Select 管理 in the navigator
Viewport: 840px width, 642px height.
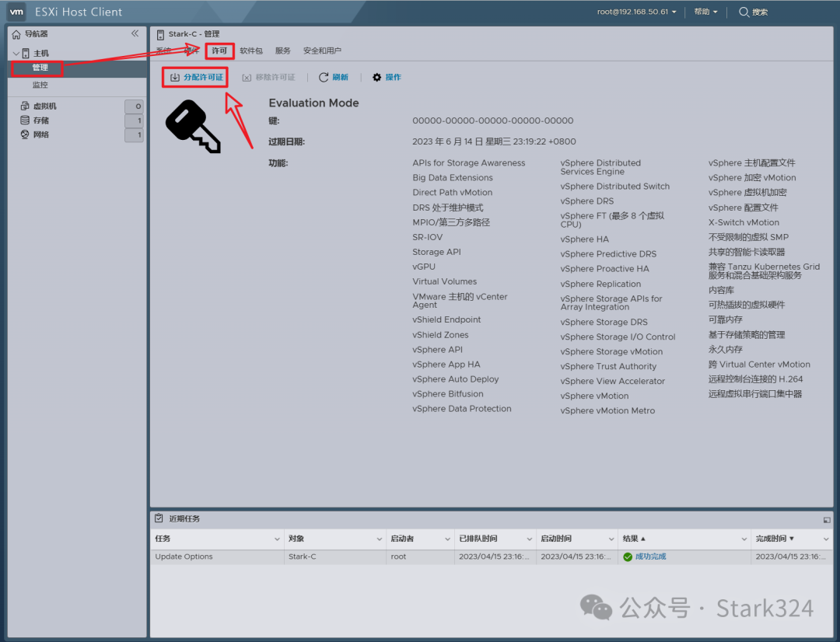40,68
